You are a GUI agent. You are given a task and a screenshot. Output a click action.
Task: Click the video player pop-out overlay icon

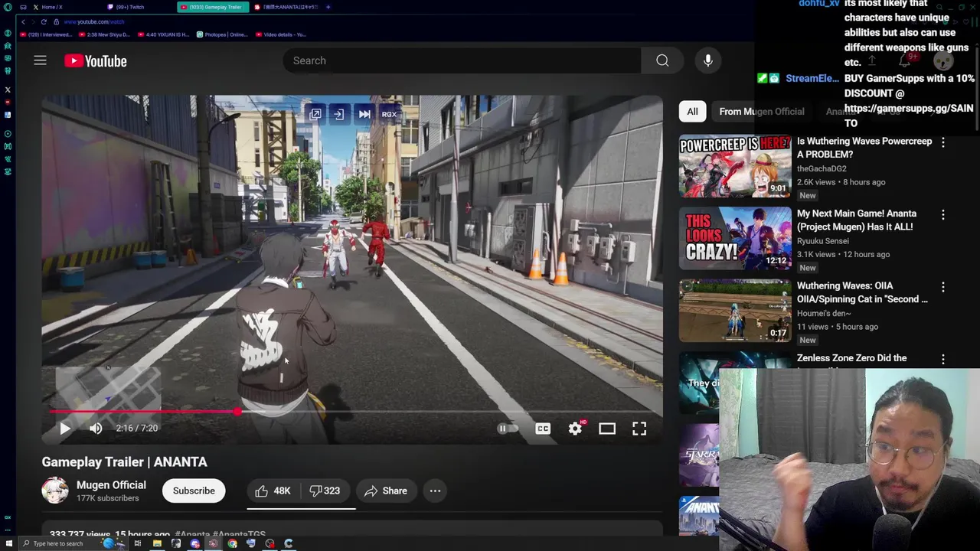[315, 114]
